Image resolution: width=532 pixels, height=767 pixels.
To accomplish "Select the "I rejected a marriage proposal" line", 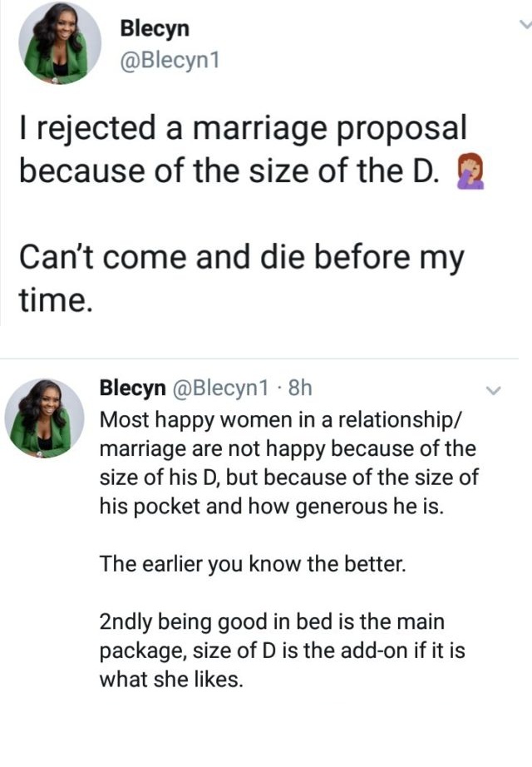I will click(243, 129).
